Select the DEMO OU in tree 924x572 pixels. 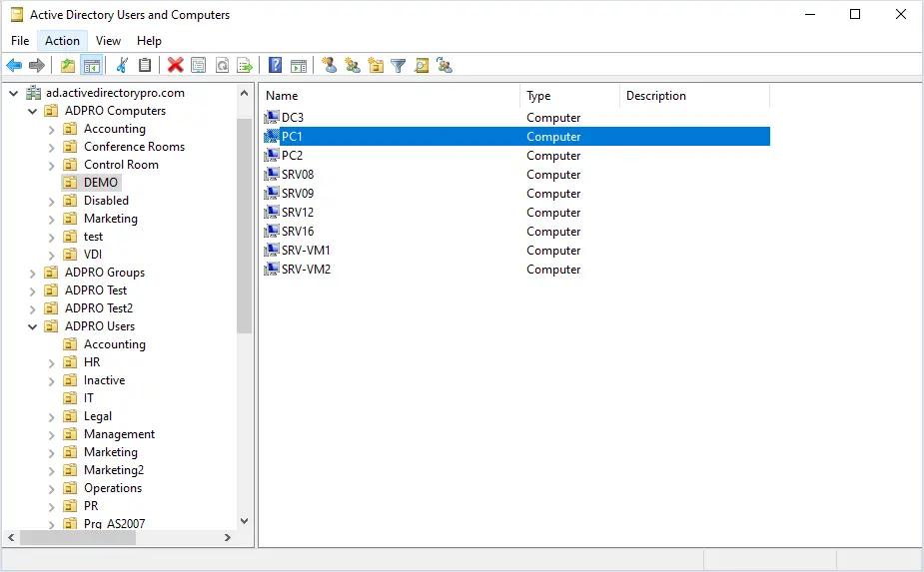[x=101, y=182]
